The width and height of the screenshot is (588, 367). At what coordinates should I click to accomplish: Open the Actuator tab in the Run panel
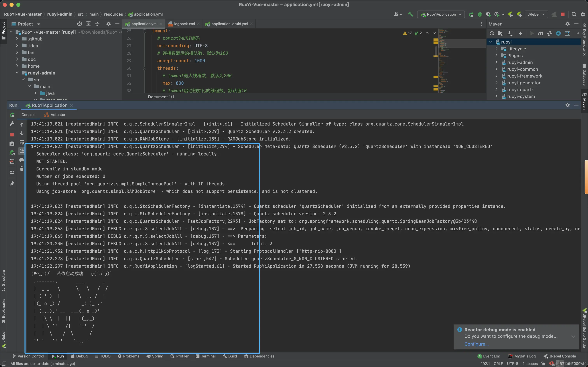[58, 114]
